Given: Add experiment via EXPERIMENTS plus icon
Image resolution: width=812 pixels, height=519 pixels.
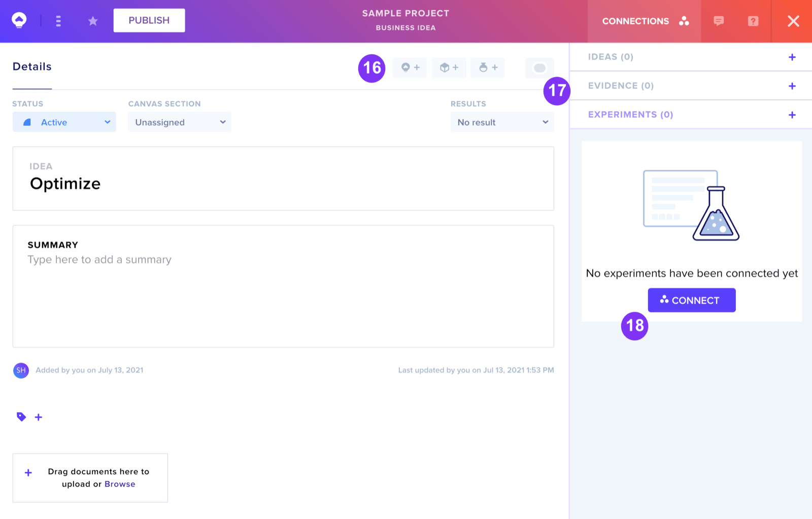Looking at the screenshot, I should (792, 115).
